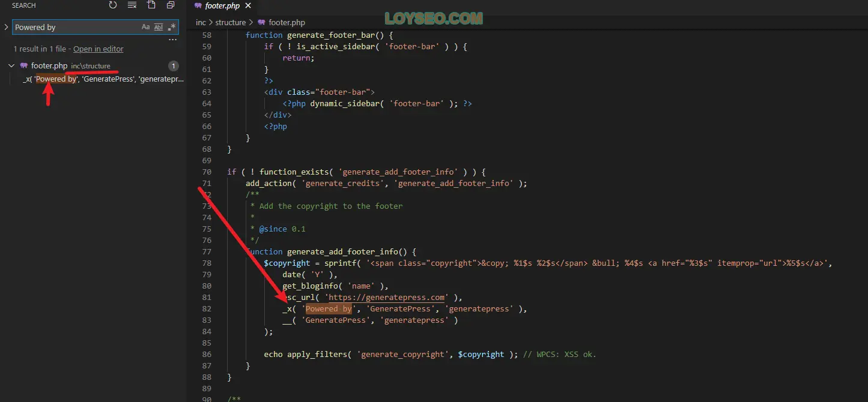Refresh the search results
Screen dimensions: 868x402
coord(113,5)
